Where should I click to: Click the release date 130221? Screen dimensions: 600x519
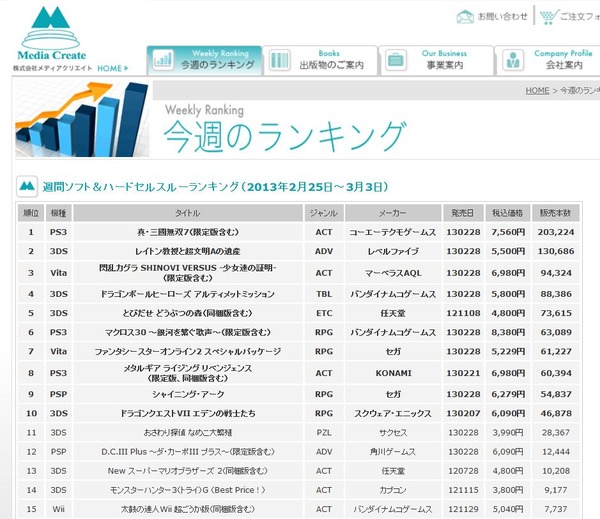click(x=463, y=373)
